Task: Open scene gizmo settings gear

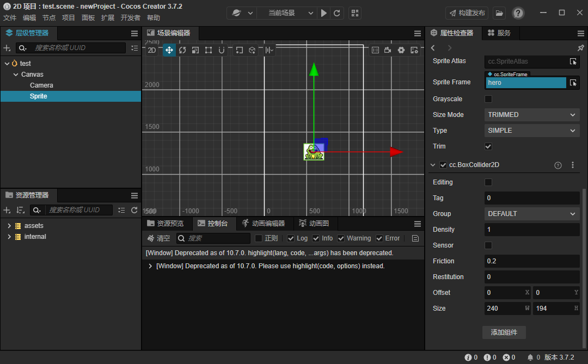Action: (401, 50)
